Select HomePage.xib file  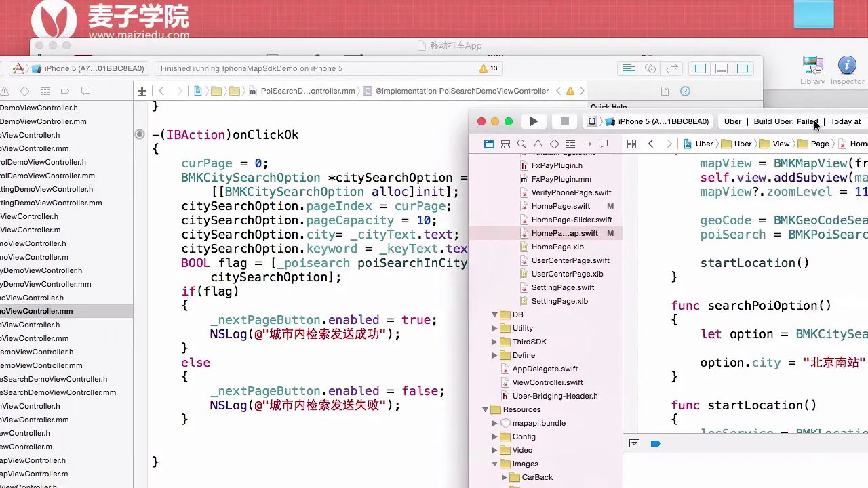(x=551, y=247)
